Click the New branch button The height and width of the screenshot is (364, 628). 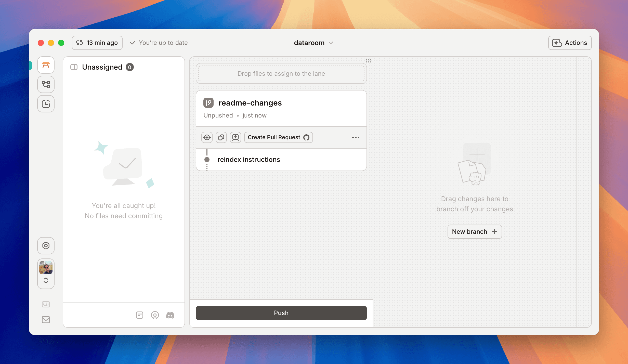pyautogui.click(x=475, y=231)
